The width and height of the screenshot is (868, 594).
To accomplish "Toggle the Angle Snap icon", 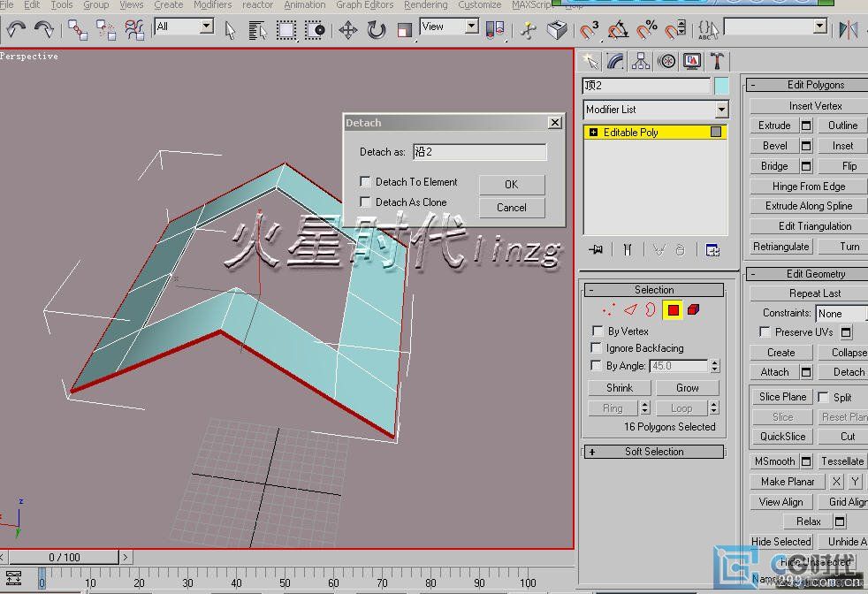I will pos(618,30).
